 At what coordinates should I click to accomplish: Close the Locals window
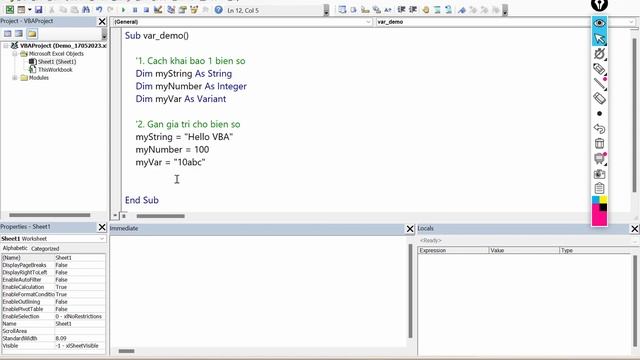pyautogui.click(x=635, y=229)
